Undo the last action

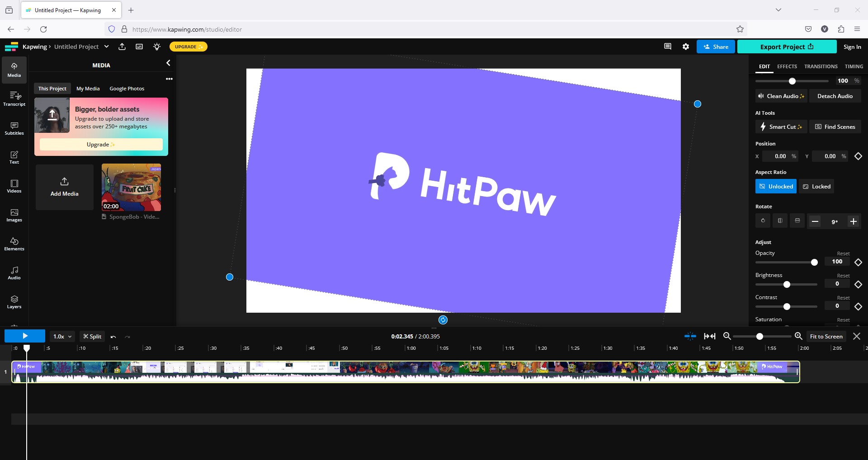point(113,337)
